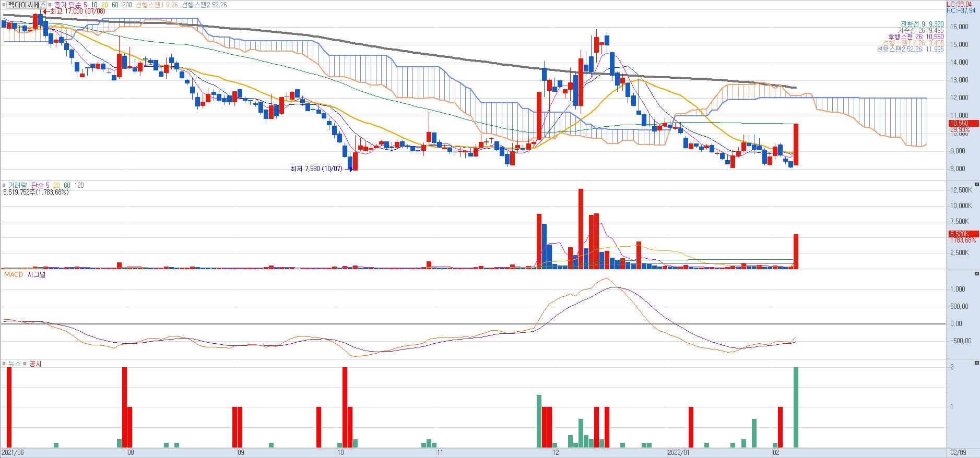The width and height of the screenshot is (980, 458).
Task: Click the 뉴스 news panel label
Action: 14,364
